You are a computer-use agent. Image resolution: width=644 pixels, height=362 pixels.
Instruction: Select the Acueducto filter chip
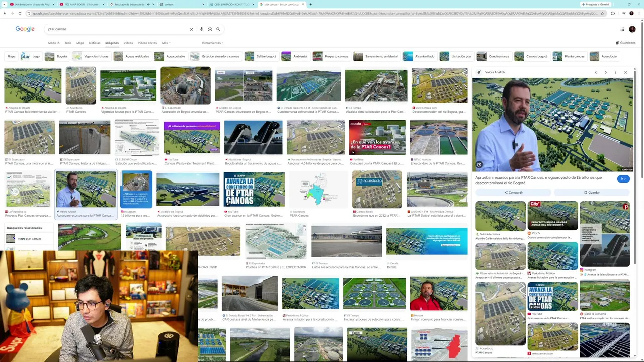[604, 56]
